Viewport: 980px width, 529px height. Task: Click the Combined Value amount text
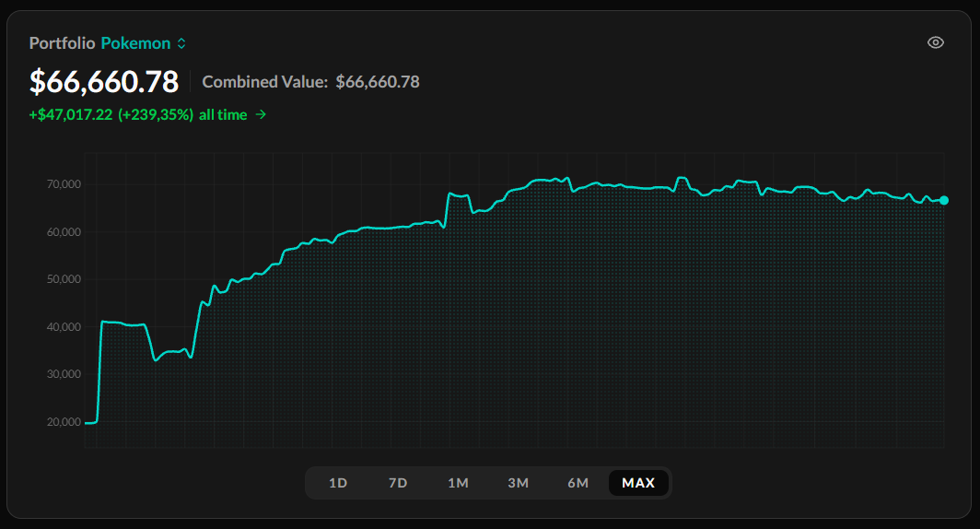click(378, 82)
